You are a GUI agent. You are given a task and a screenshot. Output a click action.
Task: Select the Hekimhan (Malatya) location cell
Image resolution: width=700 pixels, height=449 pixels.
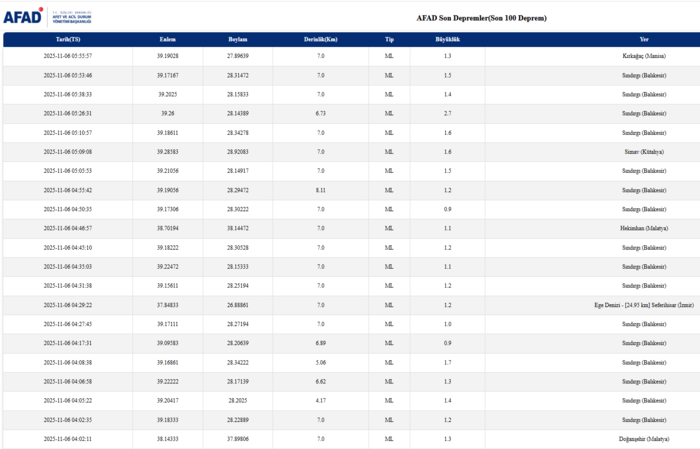(x=645, y=228)
